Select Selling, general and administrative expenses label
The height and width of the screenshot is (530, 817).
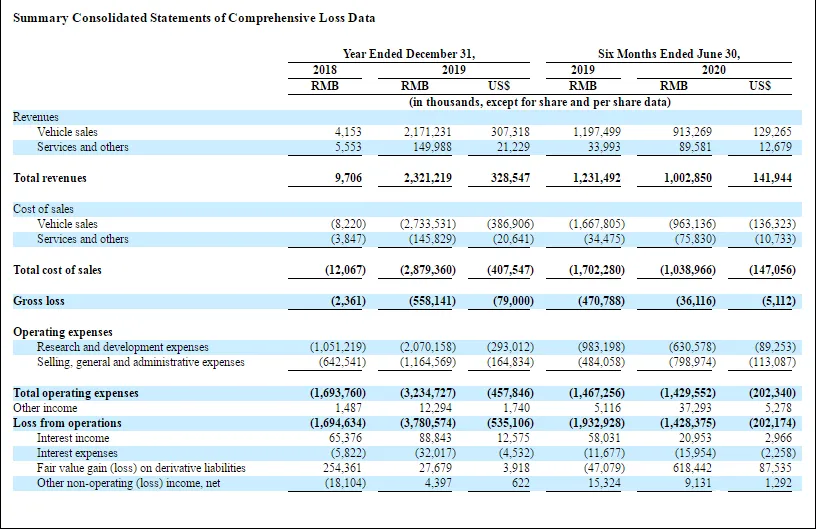pos(140,362)
